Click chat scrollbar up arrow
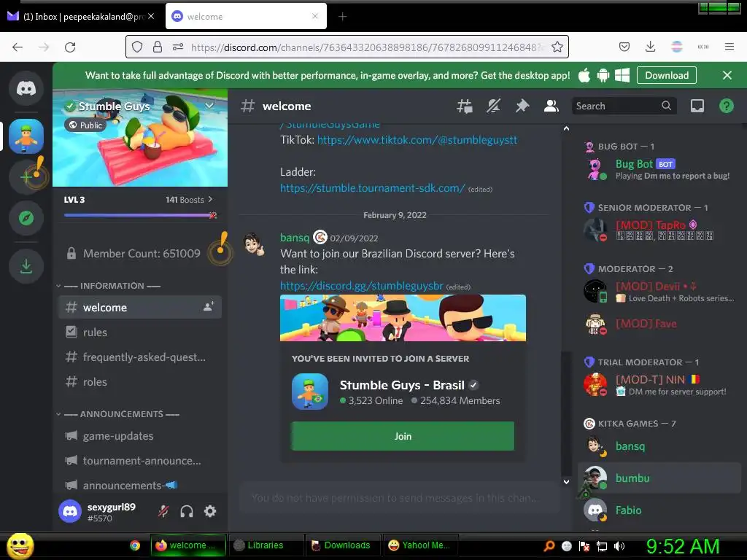 coord(566,128)
